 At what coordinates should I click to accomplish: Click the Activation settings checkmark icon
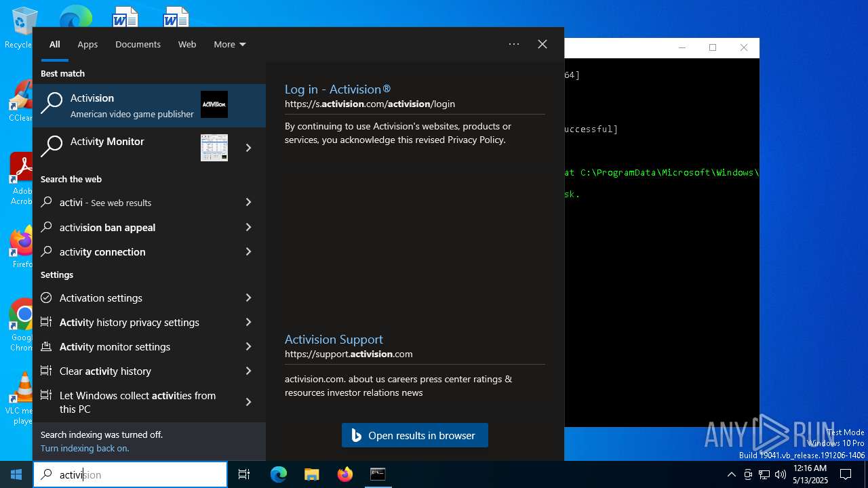pos(46,298)
